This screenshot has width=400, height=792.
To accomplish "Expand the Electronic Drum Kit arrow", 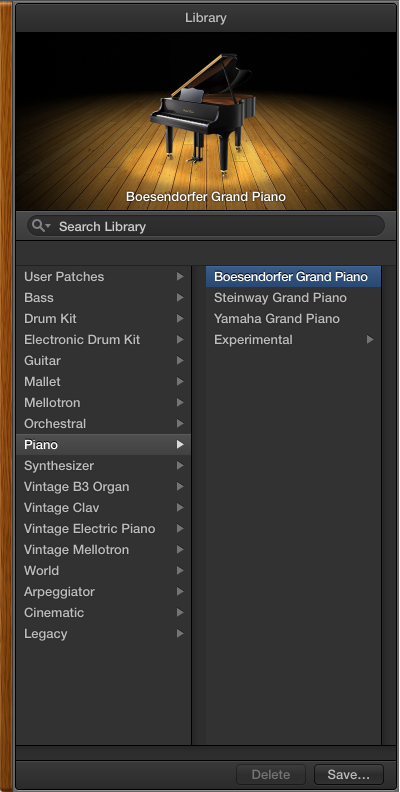I will point(180,339).
